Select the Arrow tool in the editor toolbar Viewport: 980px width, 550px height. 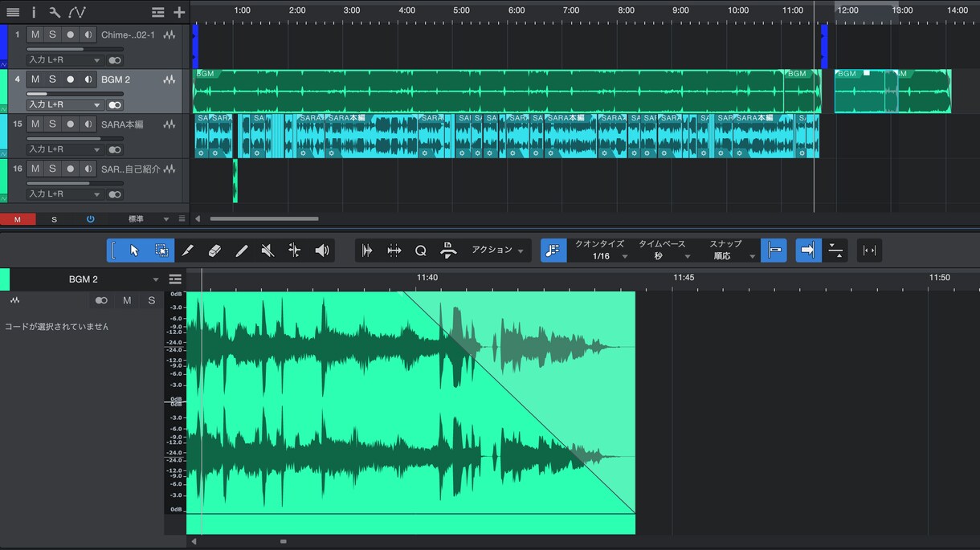point(134,251)
